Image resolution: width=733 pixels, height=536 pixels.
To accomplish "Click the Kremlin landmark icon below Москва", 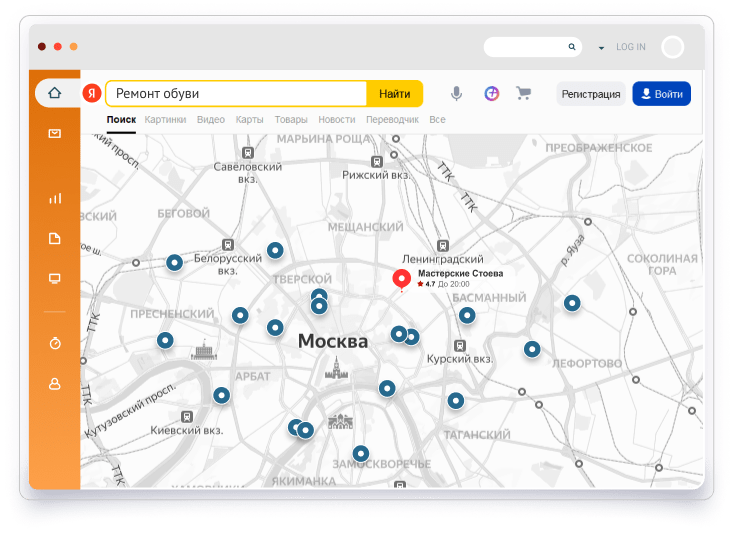I will (336, 368).
